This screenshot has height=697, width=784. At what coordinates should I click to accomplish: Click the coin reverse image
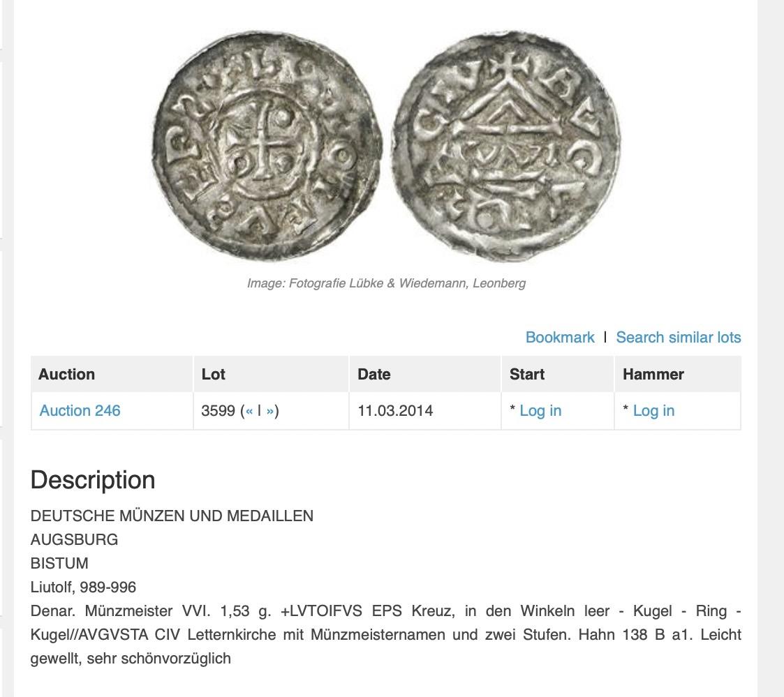pos(506,145)
